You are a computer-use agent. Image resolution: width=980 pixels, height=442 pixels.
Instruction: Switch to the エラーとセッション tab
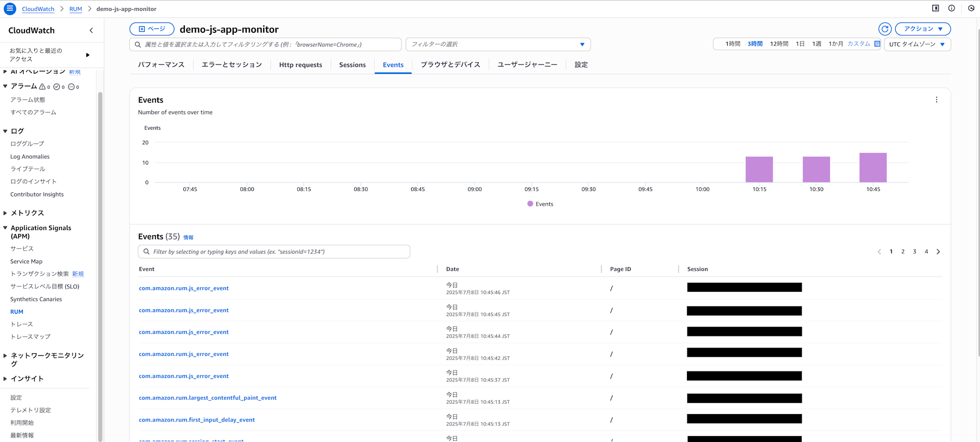click(232, 65)
